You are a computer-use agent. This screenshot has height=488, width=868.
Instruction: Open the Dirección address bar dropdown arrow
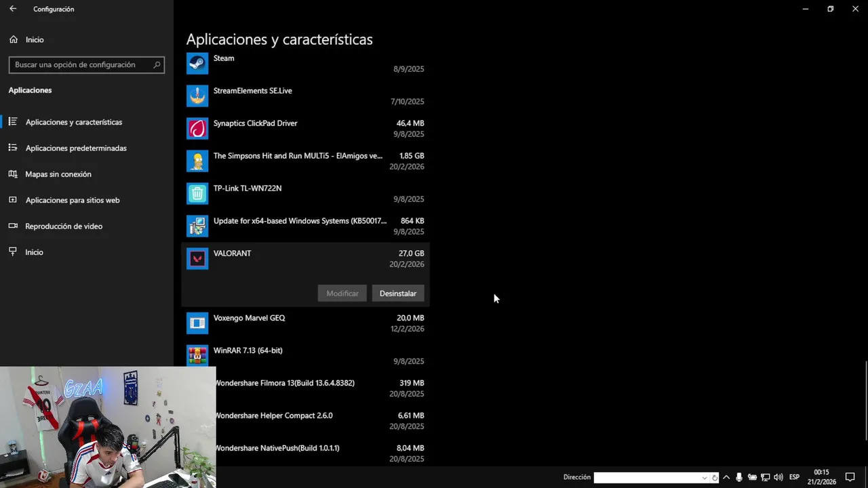tap(705, 478)
